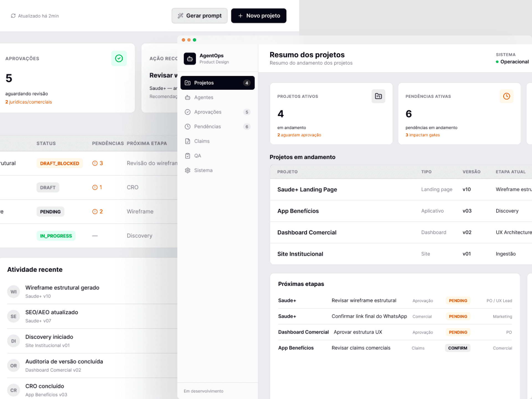Open Claims in the sidebar
Viewport: 532px width, 399px height.
click(x=218, y=141)
